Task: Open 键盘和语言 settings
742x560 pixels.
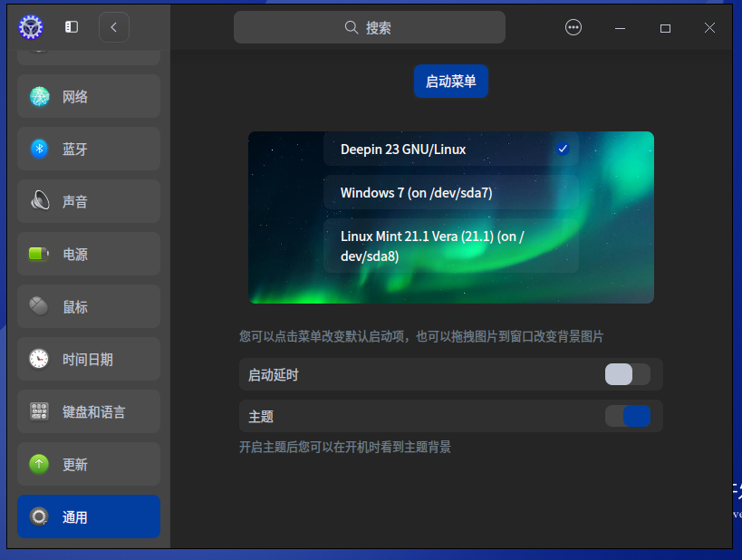Action: click(x=88, y=411)
